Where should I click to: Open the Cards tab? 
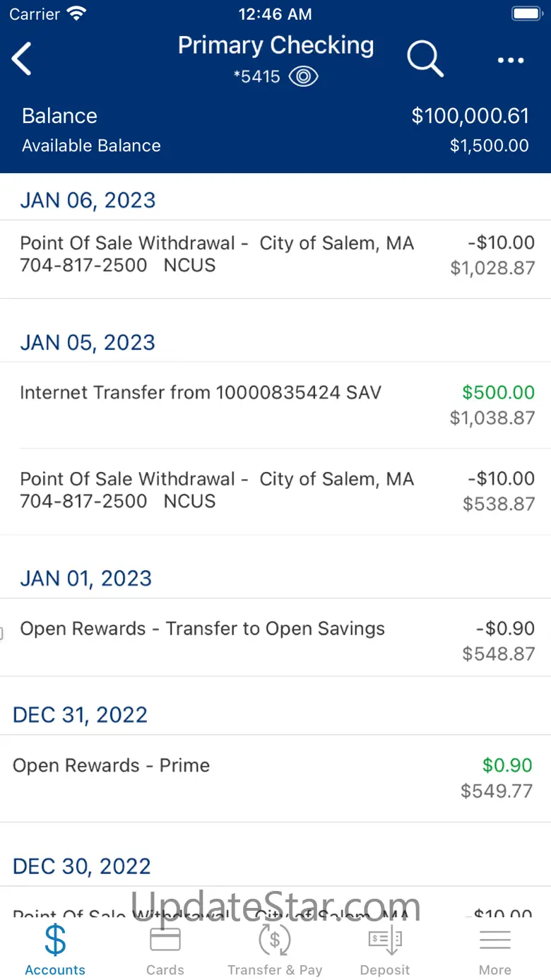pos(165,949)
